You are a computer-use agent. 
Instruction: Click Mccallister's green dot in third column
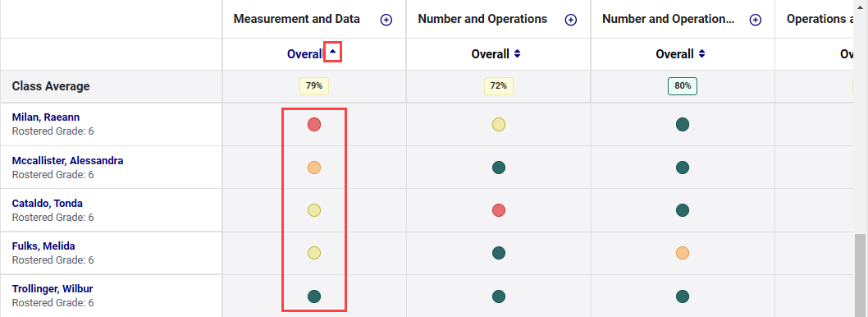click(683, 168)
